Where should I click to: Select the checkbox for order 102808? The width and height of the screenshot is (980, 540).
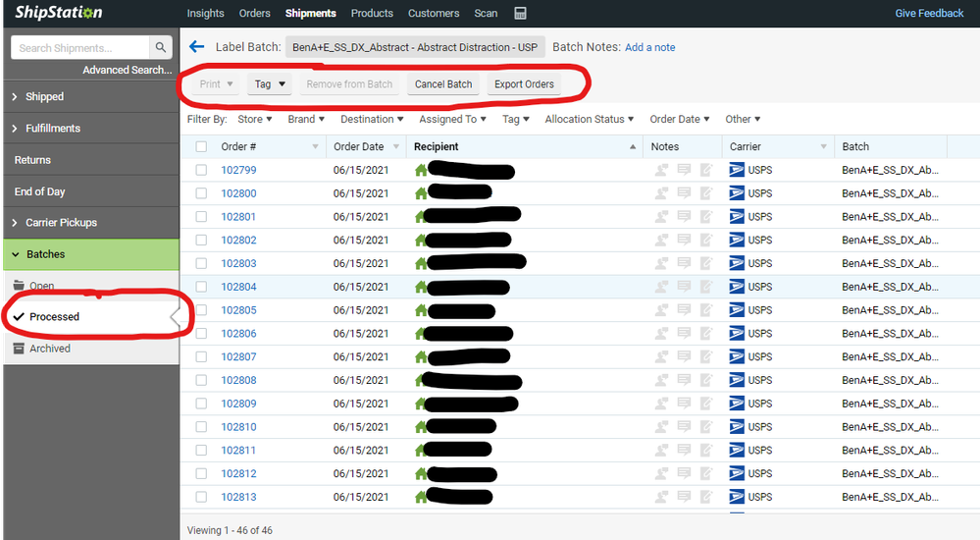click(201, 380)
